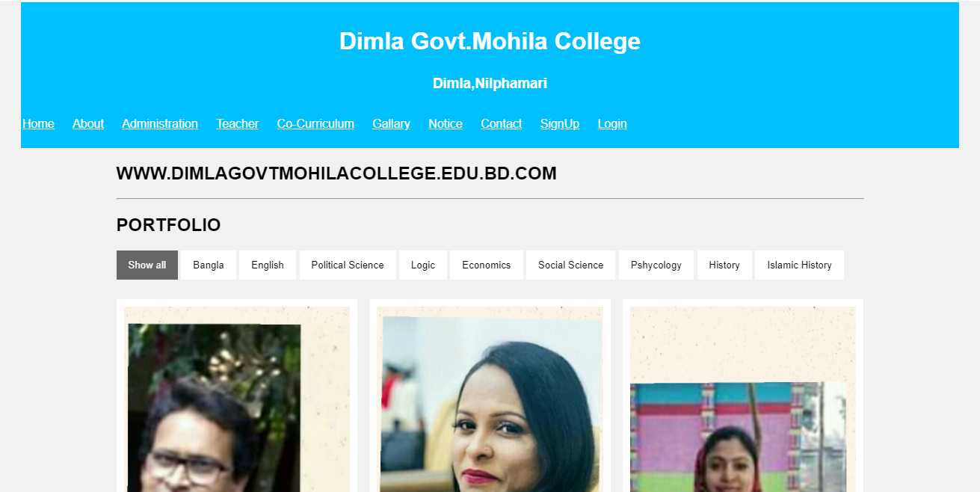Filter portfolio by English
The image size is (980, 492).
268,265
